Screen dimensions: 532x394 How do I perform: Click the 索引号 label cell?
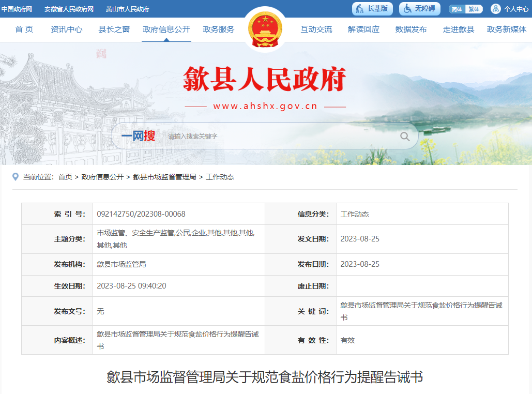click(57, 214)
